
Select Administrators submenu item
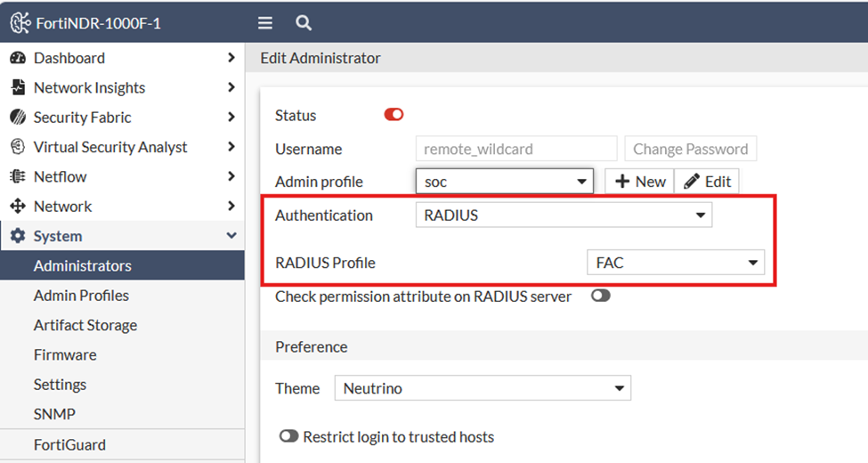click(x=122, y=265)
